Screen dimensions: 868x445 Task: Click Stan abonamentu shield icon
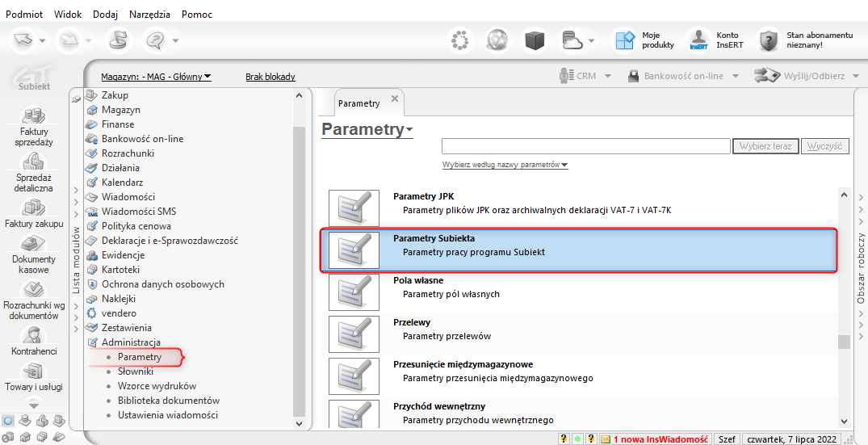pyautogui.click(x=769, y=40)
